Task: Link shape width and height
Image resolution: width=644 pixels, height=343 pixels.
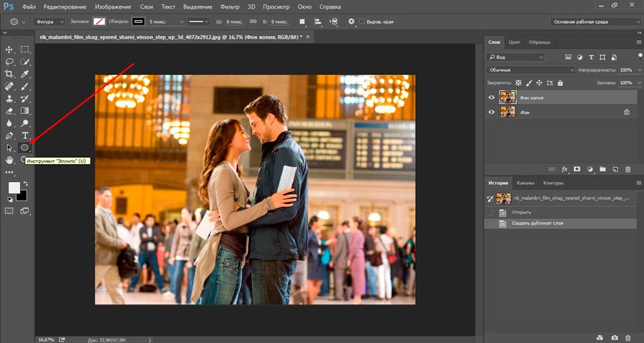Action: pyautogui.click(x=253, y=21)
